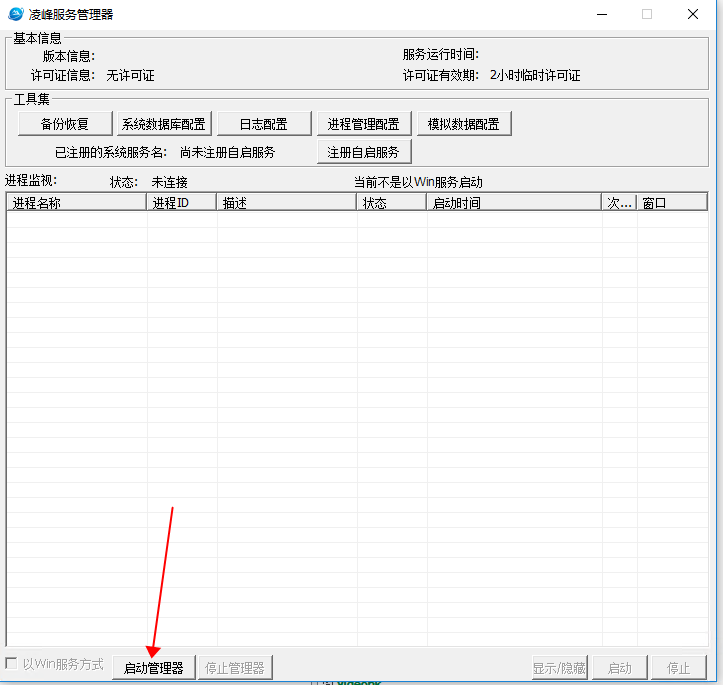Screen dimensions: 723x685
Task: Click the disabled 停止管理器 button
Action: coord(235,667)
